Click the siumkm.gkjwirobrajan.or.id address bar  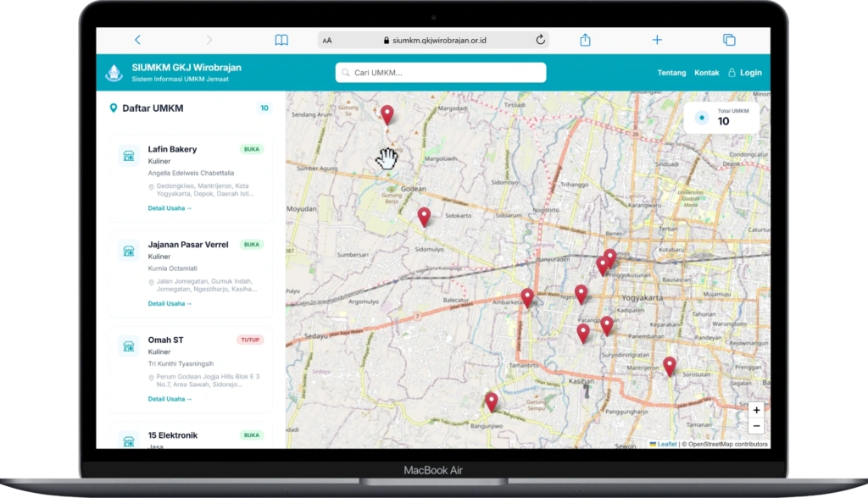(433, 40)
